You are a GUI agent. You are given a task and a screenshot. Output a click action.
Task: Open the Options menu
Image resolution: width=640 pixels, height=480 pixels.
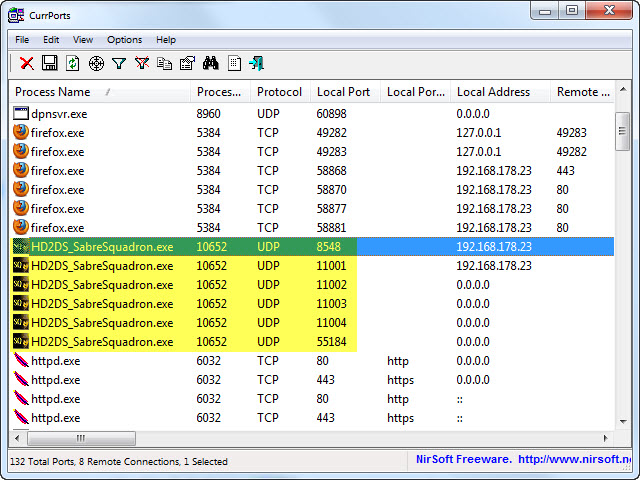click(124, 40)
